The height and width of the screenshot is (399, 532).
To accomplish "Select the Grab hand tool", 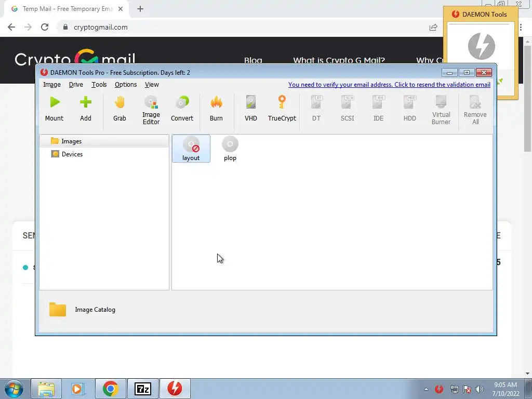I will [x=119, y=109].
